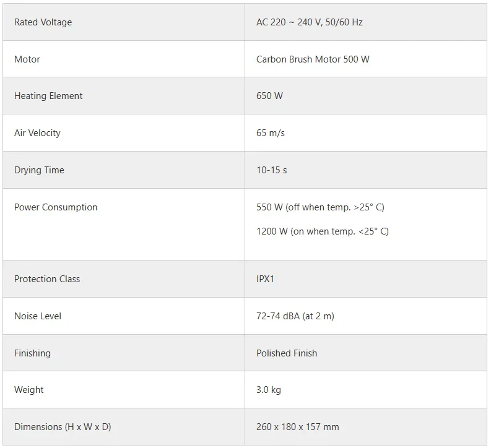Select the AC 220 ~ 240 V value
The height and width of the screenshot is (448, 491).
(x=309, y=22)
